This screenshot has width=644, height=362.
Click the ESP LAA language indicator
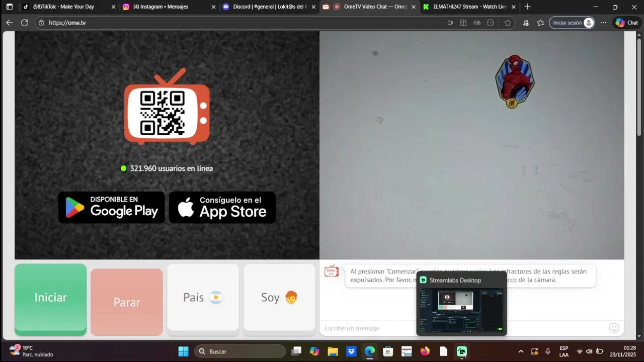pos(564,351)
